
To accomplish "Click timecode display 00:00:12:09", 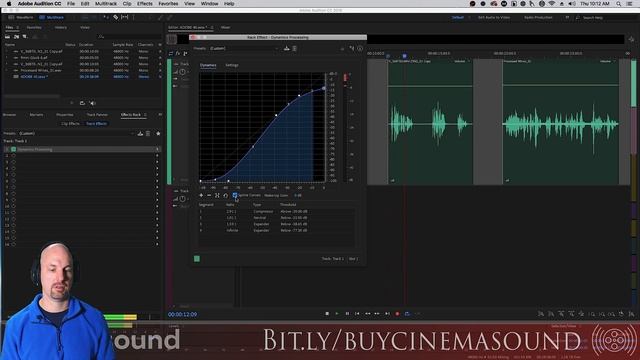I will pyautogui.click(x=182, y=314).
